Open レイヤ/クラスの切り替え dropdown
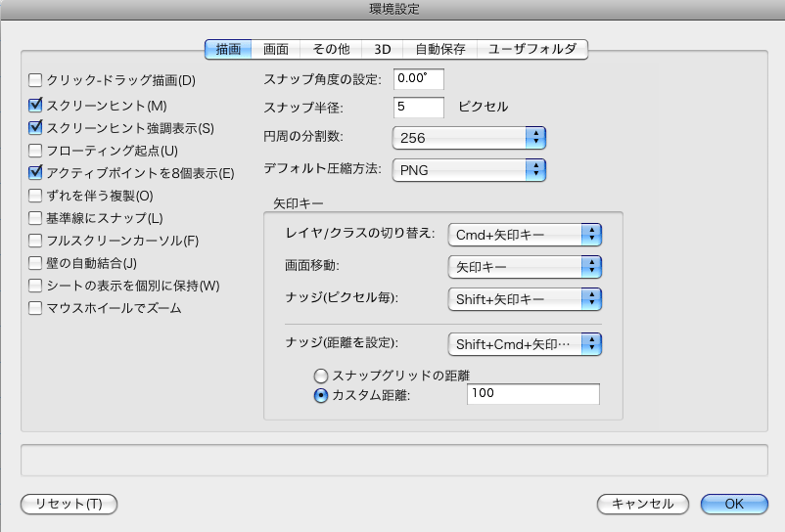This screenshot has height=532, width=785. pyautogui.click(x=524, y=235)
